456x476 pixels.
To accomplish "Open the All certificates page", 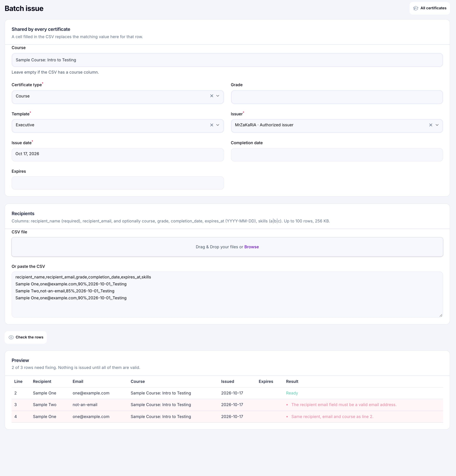I will pyautogui.click(x=430, y=8).
